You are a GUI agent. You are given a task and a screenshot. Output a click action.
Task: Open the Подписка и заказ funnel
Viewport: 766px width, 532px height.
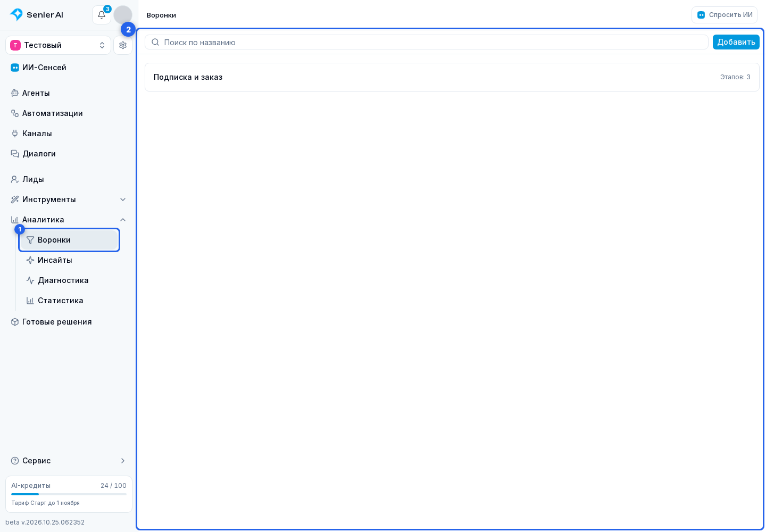coord(452,77)
